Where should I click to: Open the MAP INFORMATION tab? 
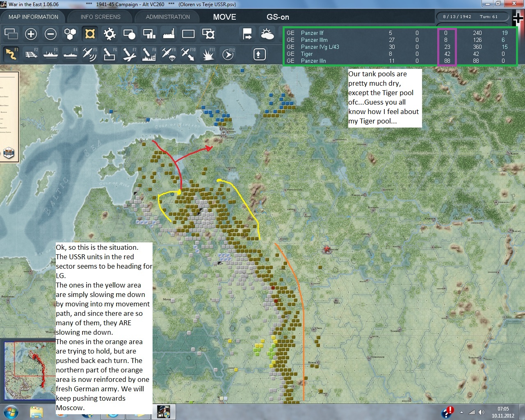(34, 17)
